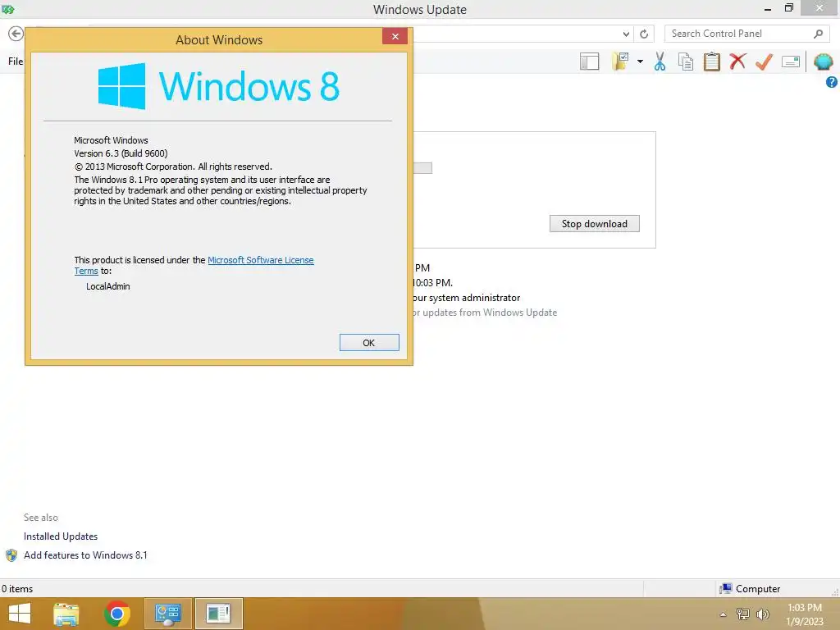Click the orange checkmark icon
Image resolution: width=840 pixels, height=630 pixels.
tap(764, 62)
